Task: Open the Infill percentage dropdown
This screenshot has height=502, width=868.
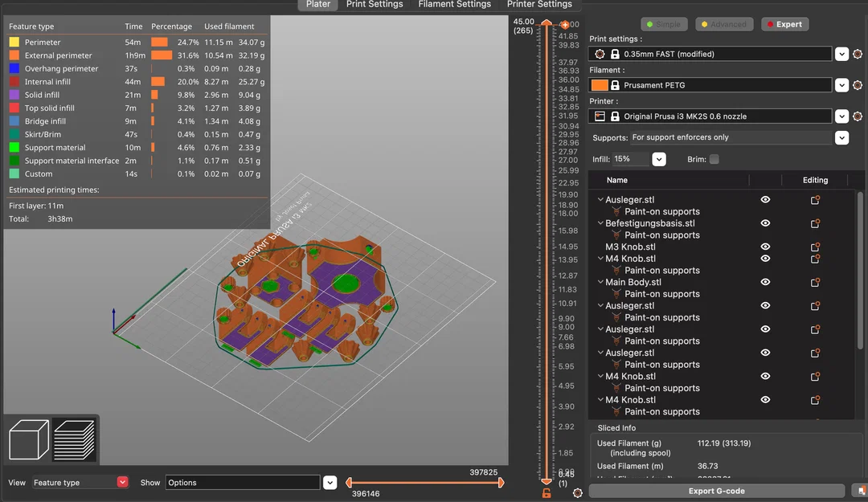Action: (x=659, y=159)
